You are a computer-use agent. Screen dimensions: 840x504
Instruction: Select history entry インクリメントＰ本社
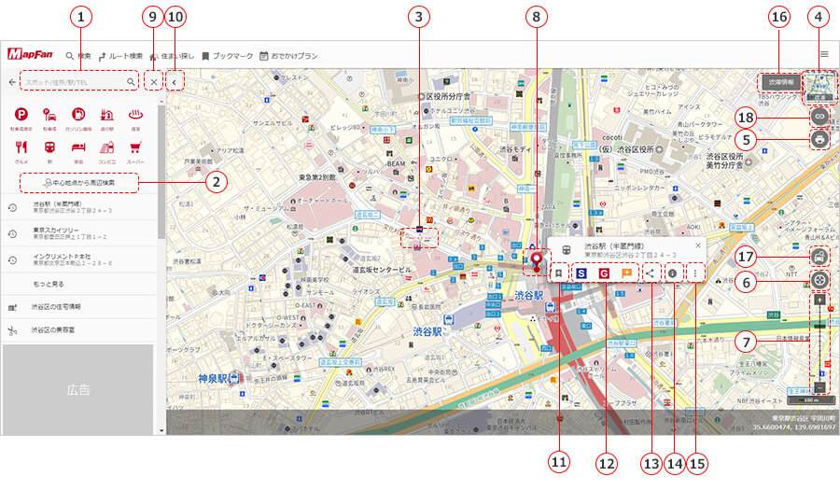79,259
